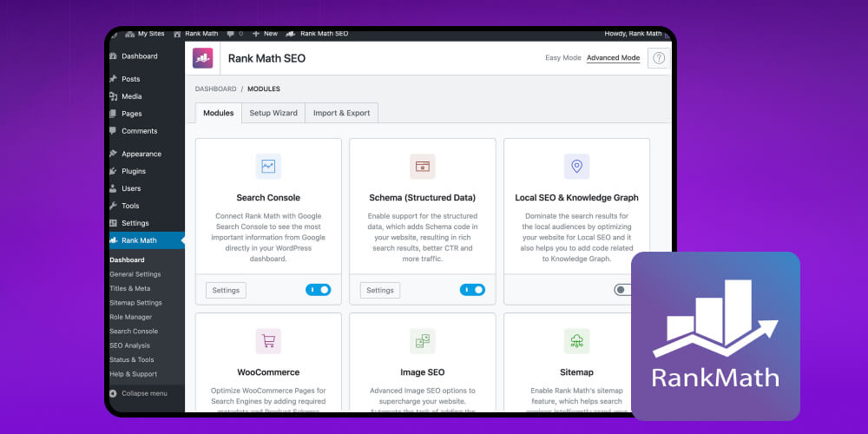This screenshot has height=434, width=868.
Task: Open Titles & Meta submenu item
Action: [129, 288]
